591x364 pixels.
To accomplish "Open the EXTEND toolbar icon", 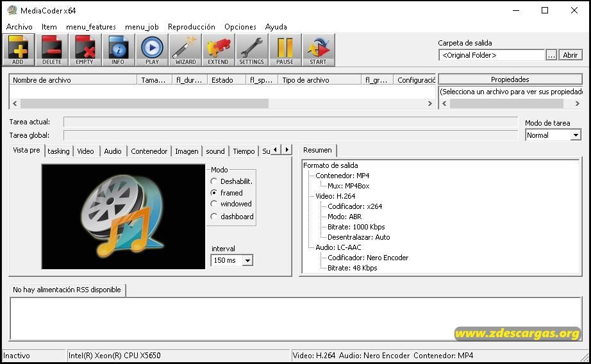I will coord(218,50).
